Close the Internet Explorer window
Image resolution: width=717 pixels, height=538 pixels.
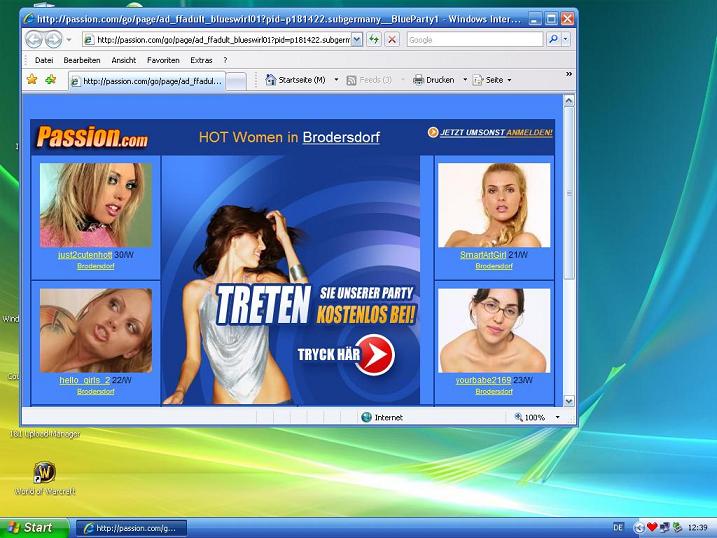point(567,19)
